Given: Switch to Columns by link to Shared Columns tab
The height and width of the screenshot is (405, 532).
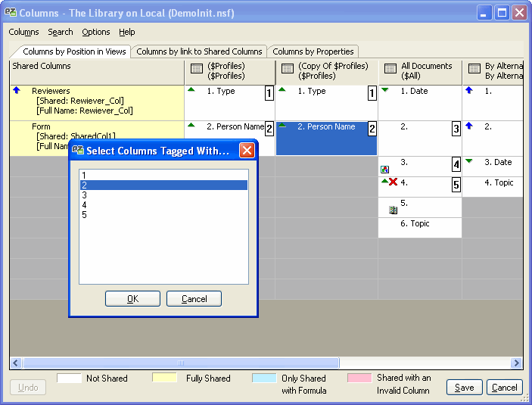Looking at the screenshot, I should pos(199,51).
